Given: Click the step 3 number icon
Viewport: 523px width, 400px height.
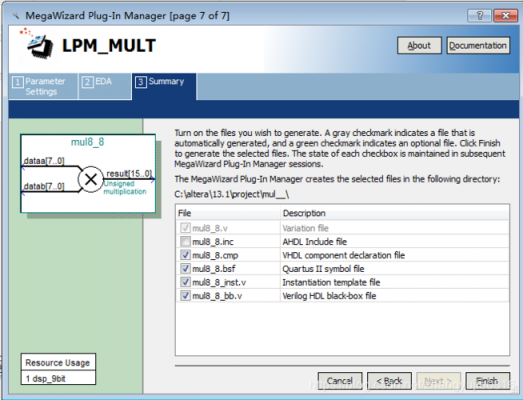Looking at the screenshot, I should coord(141,82).
